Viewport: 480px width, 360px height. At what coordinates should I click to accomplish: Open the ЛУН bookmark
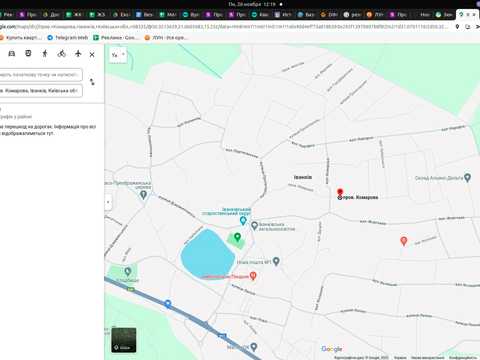[166, 38]
